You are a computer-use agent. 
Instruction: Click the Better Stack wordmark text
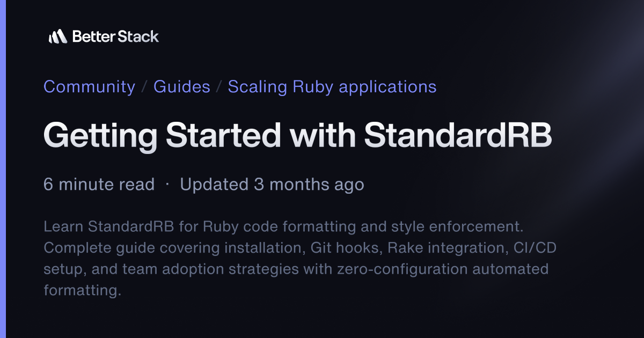[115, 36]
